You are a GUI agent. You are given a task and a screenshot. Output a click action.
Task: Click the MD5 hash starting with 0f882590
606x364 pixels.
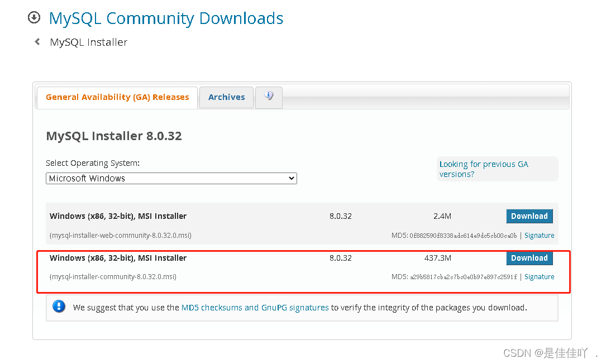[x=463, y=236]
